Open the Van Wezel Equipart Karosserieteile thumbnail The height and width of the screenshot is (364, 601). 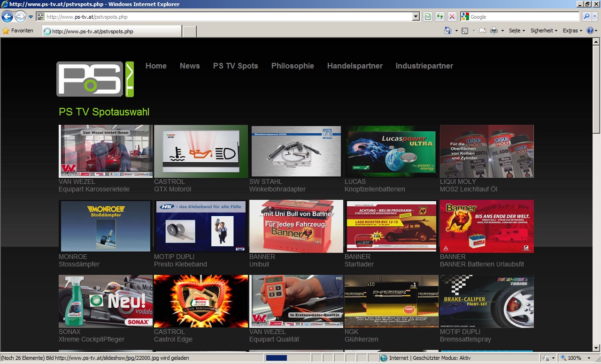coord(106,151)
